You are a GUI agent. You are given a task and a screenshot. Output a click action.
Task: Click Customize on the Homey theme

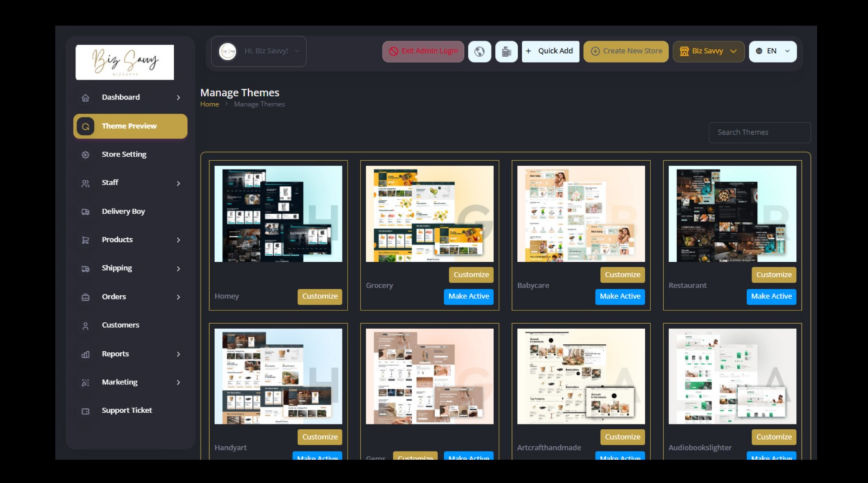320,297
